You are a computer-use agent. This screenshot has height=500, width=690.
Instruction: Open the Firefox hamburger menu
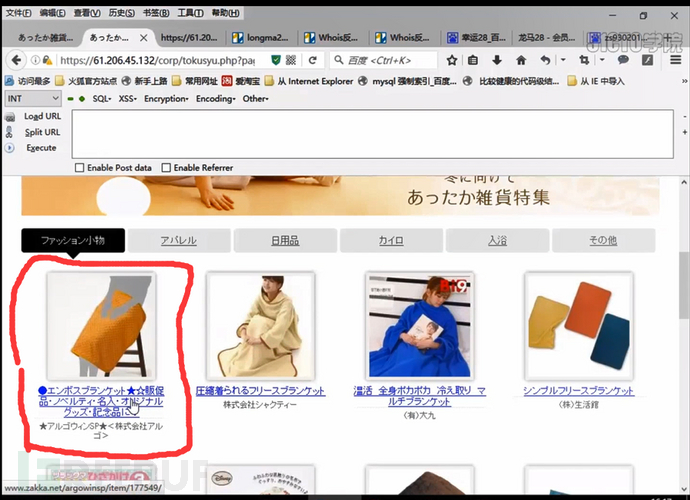(x=675, y=60)
